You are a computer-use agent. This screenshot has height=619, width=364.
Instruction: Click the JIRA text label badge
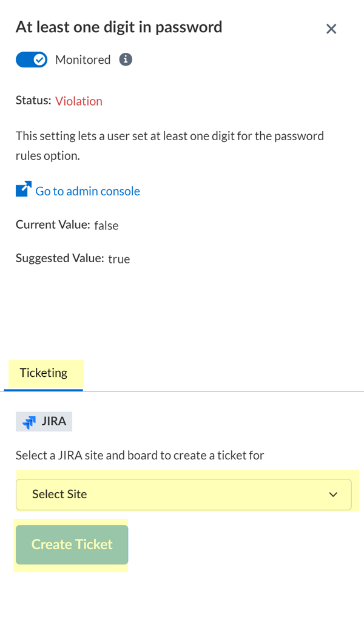[54, 421]
